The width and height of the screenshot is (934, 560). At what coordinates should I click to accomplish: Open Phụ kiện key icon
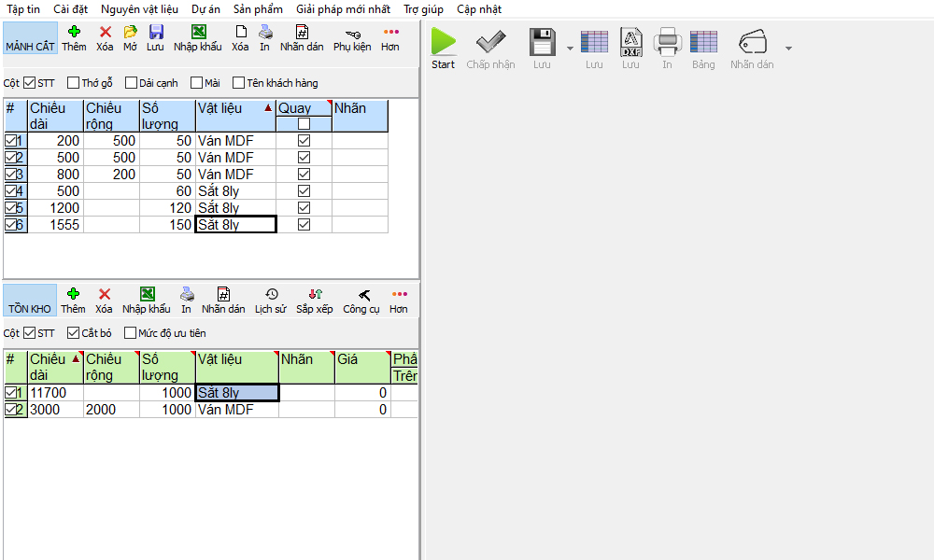(x=352, y=33)
